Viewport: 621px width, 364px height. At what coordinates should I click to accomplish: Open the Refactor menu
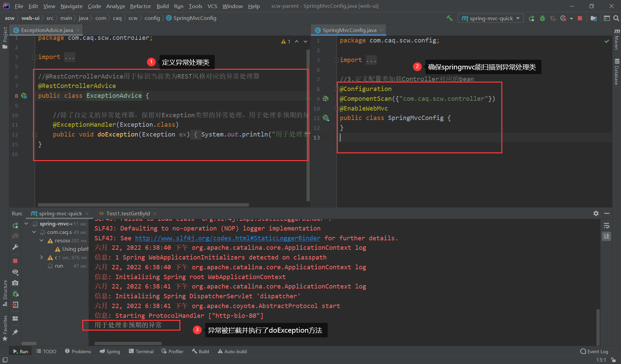pyautogui.click(x=140, y=6)
